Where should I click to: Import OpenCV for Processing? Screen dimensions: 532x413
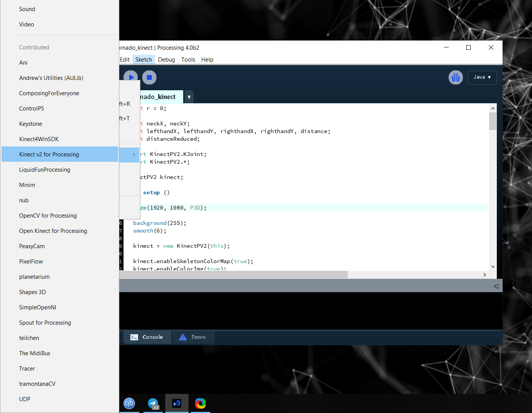tap(60, 216)
